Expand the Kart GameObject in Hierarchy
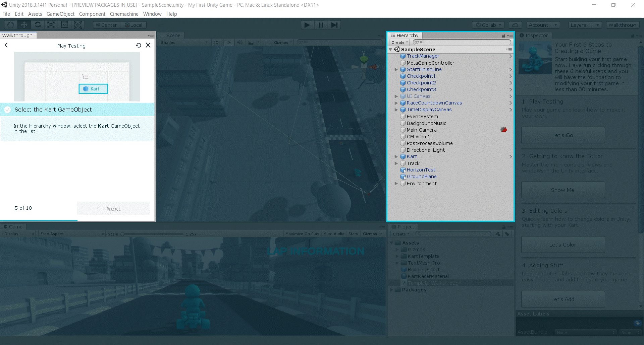This screenshot has height=345, width=644. click(x=396, y=157)
